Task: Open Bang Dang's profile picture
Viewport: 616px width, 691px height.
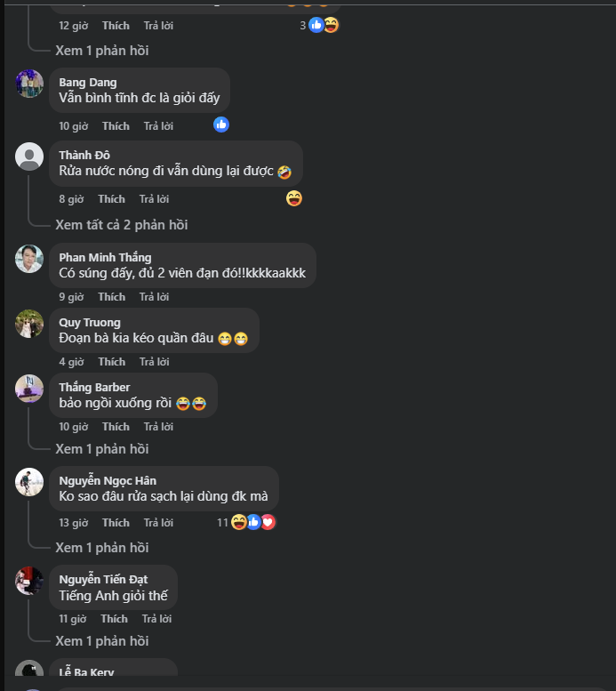Action: [29, 84]
